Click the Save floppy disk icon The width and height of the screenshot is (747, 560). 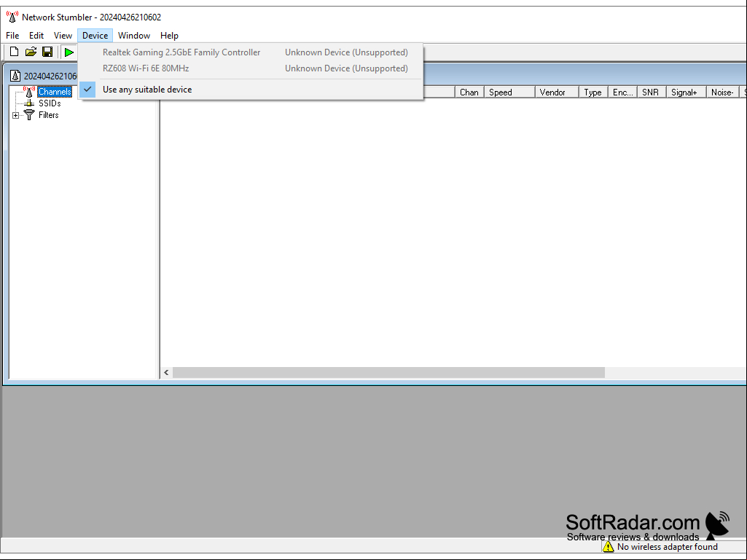click(x=47, y=52)
